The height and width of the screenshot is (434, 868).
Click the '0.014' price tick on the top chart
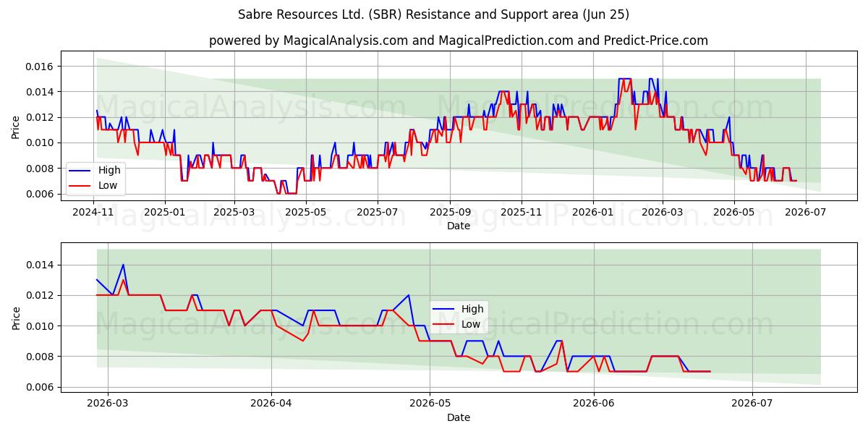point(41,92)
